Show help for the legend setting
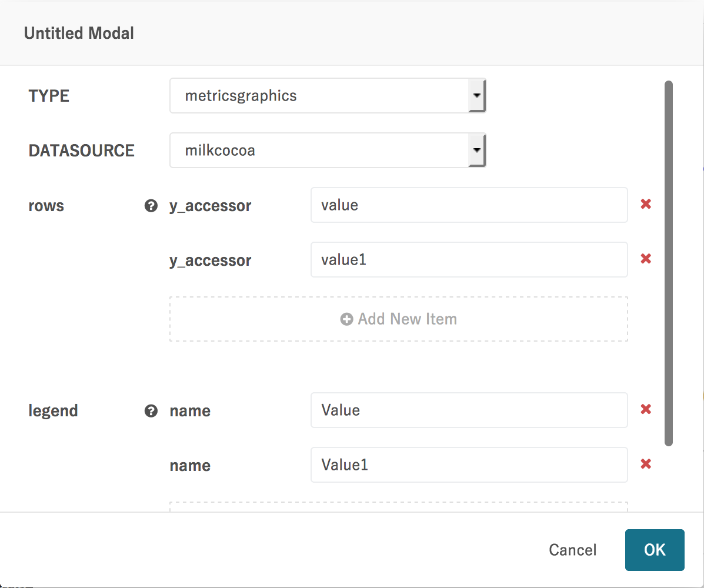Image resolution: width=704 pixels, height=588 pixels. (151, 411)
